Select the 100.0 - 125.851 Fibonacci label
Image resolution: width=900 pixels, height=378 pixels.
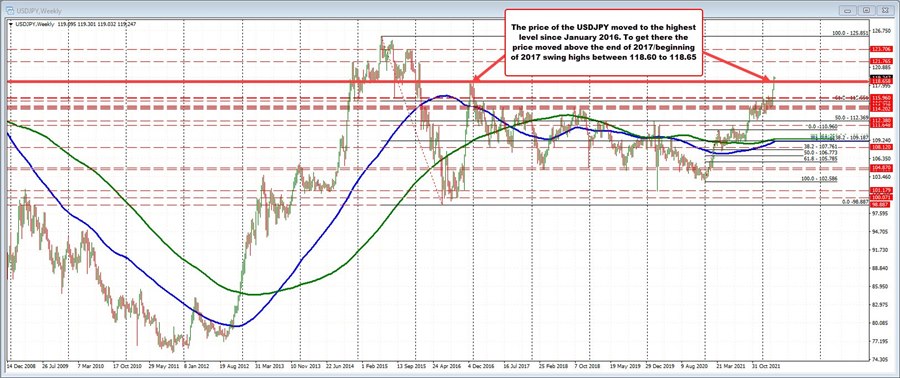click(851, 34)
